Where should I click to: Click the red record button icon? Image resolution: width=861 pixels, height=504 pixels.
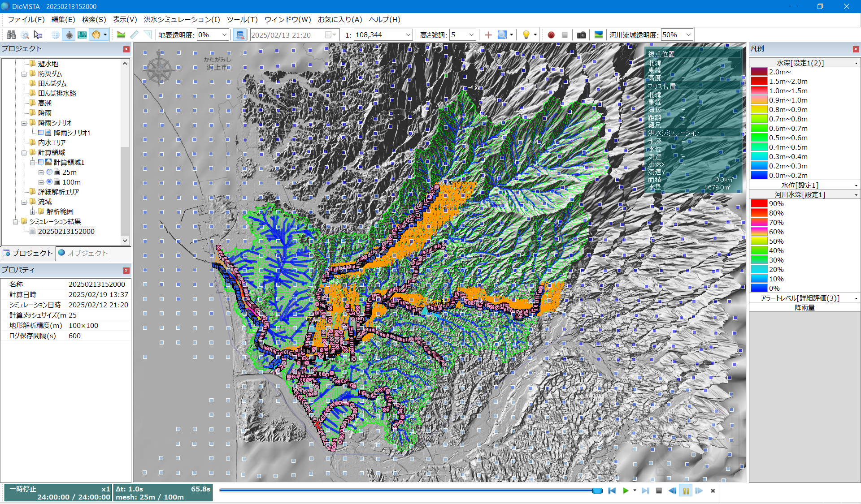pyautogui.click(x=551, y=35)
